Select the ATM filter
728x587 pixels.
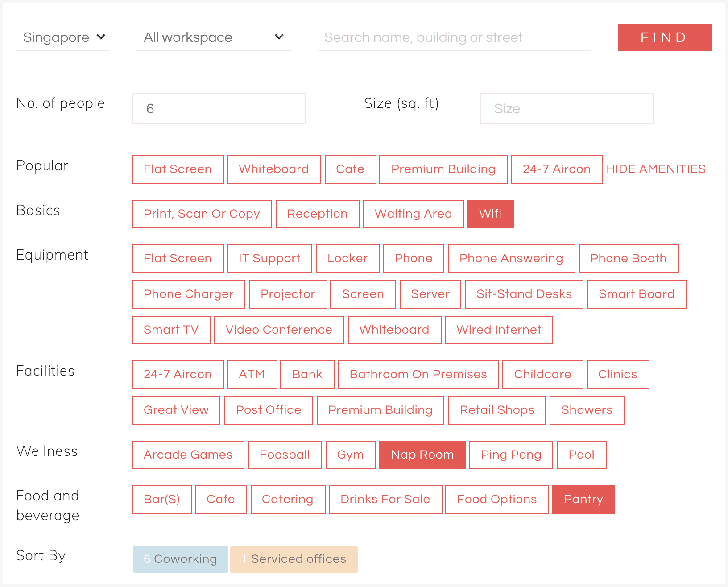(x=252, y=375)
